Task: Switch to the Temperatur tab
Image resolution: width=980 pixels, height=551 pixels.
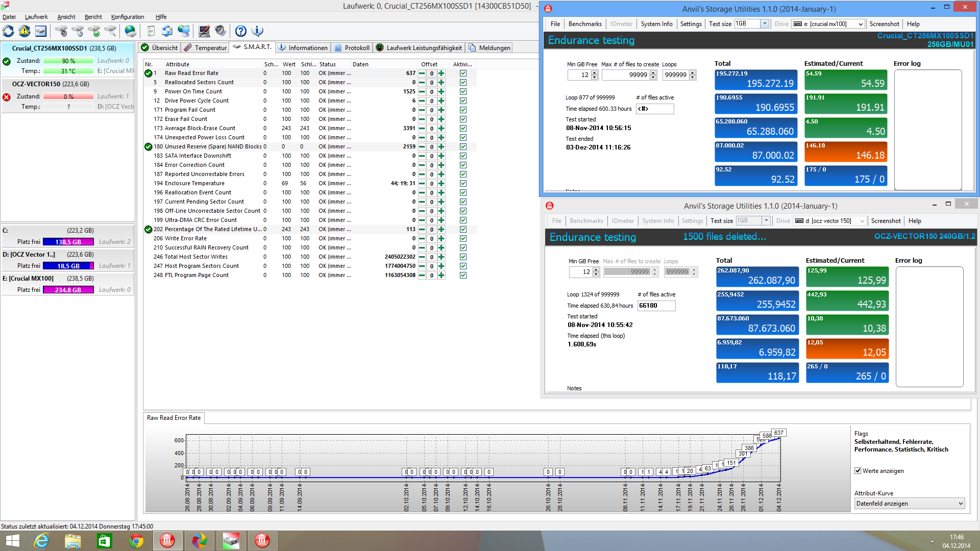Action: point(205,48)
